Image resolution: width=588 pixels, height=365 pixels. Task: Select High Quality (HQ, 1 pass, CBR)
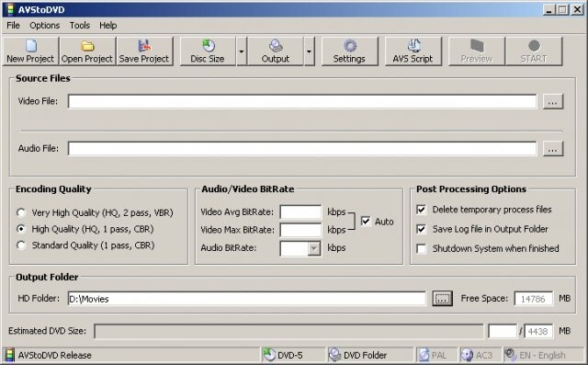coord(21,229)
